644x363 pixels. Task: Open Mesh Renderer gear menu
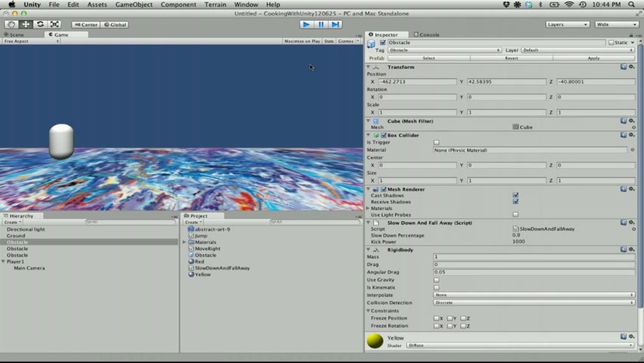pyautogui.click(x=631, y=189)
